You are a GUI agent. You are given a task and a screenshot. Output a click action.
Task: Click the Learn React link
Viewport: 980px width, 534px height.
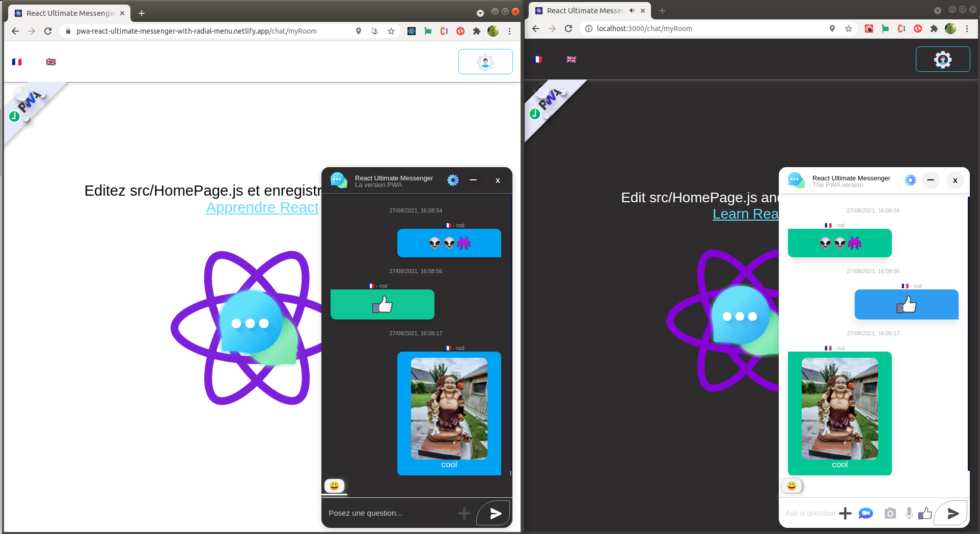[745, 214]
